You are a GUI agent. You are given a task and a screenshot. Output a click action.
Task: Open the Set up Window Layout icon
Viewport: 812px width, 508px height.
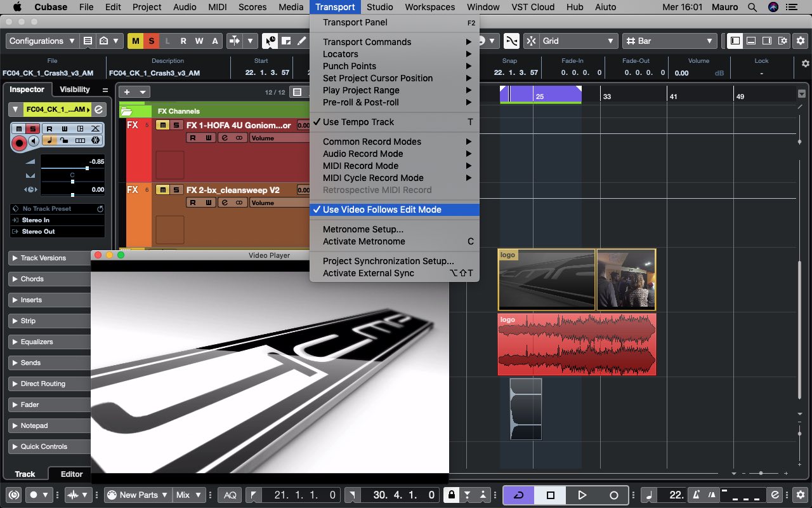[783, 41]
